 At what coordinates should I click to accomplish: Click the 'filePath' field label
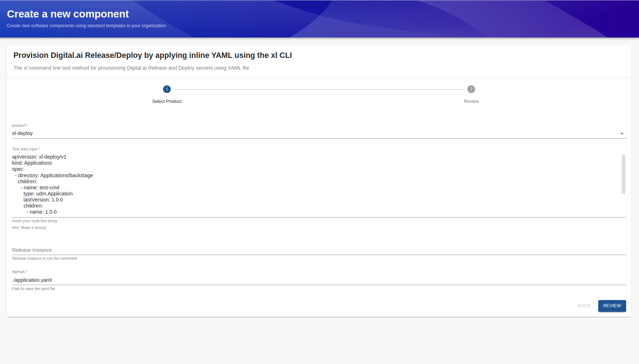click(20, 272)
